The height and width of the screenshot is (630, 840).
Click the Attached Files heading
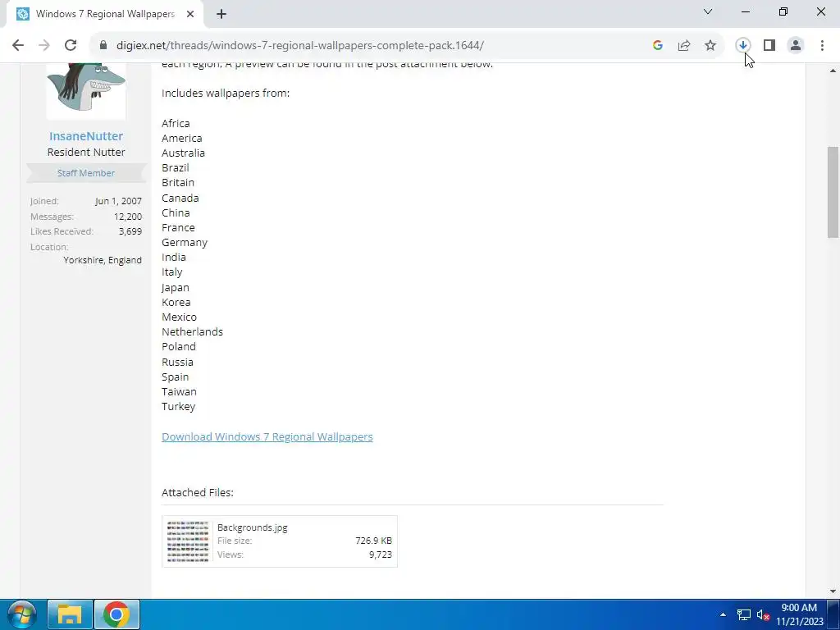pos(198,492)
